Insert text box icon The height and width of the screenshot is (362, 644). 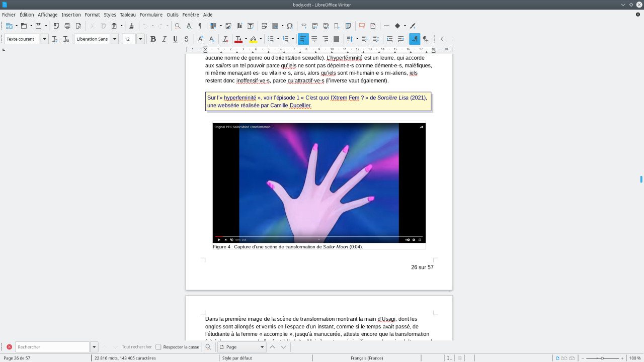coord(251,26)
